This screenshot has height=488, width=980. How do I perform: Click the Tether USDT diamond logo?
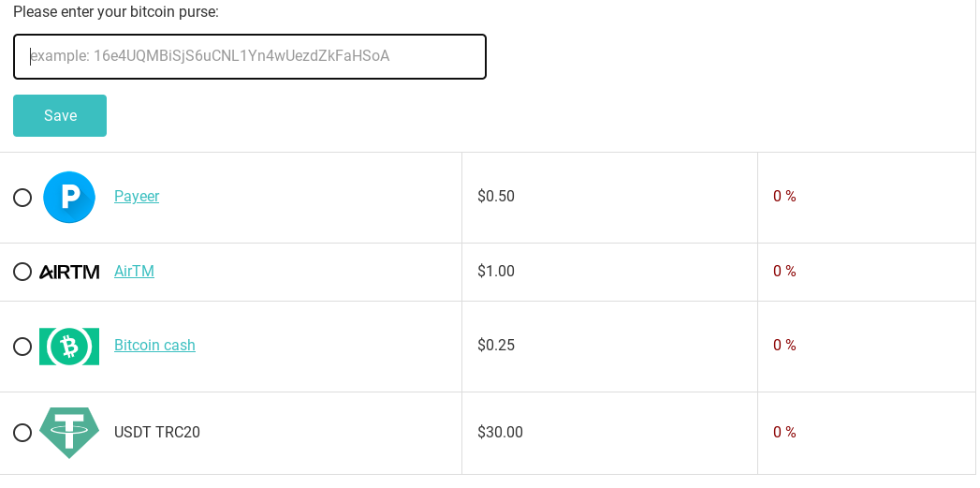69,433
